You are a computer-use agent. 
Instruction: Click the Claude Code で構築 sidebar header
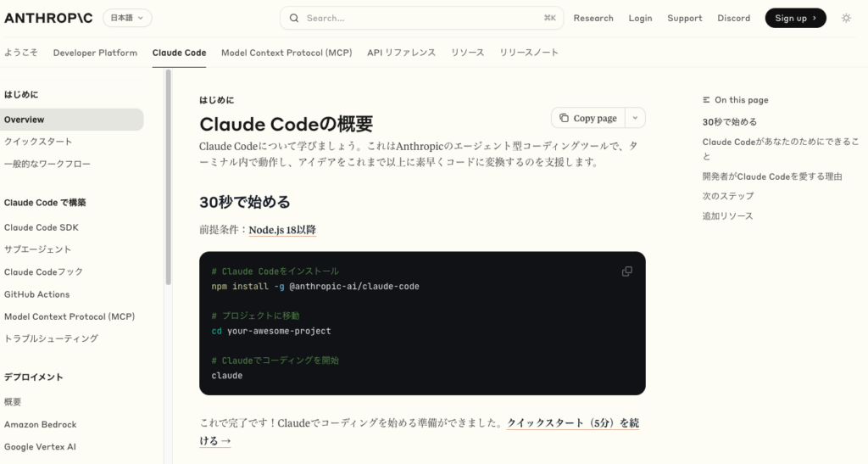click(x=45, y=203)
